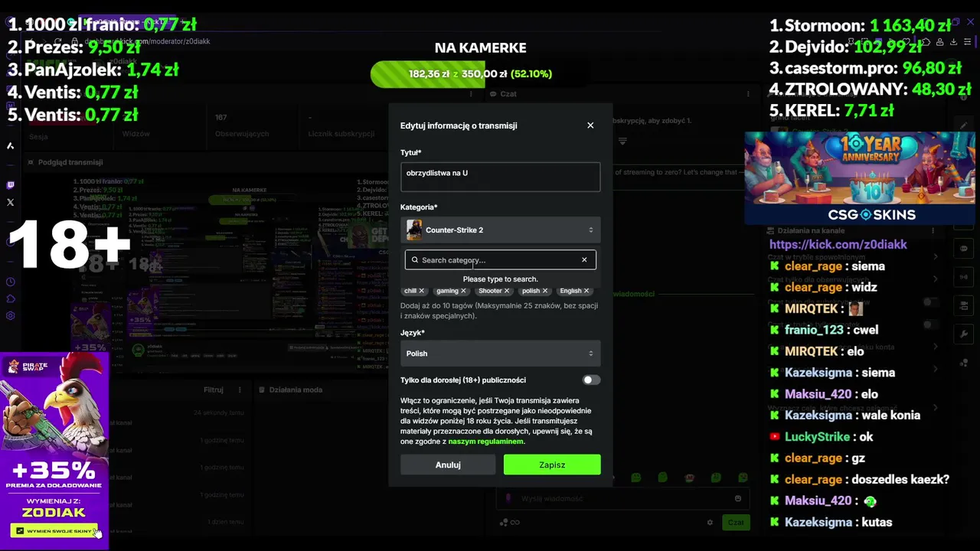Image resolution: width=980 pixels, height=551 pixels.
Task: Click the clear_rage : doszedles kaezk? message
Action: coord(858,480)
